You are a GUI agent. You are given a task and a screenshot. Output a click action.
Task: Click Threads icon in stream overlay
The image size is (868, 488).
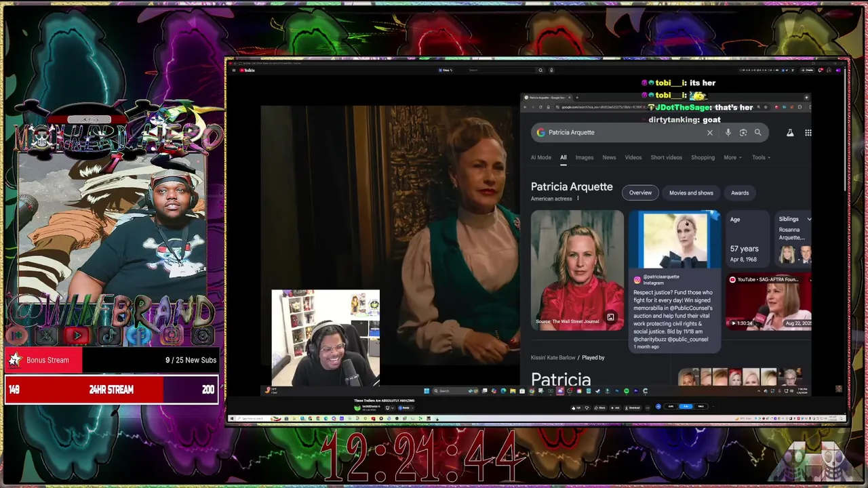pyautogui.click(x=203, y=335)
